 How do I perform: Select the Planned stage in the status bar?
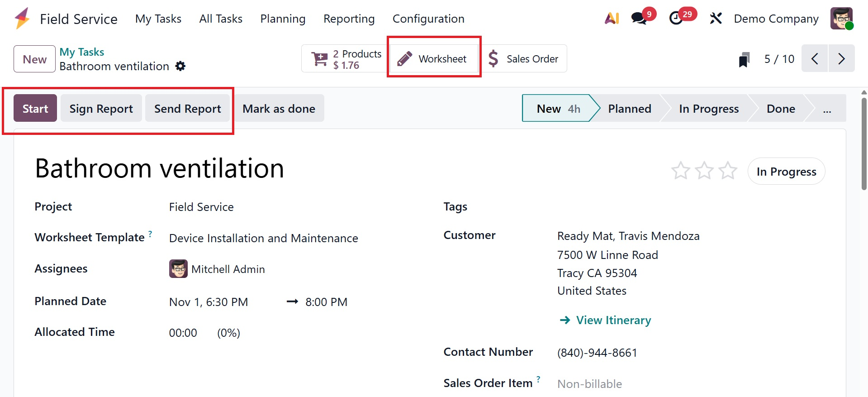coord(629,109)
